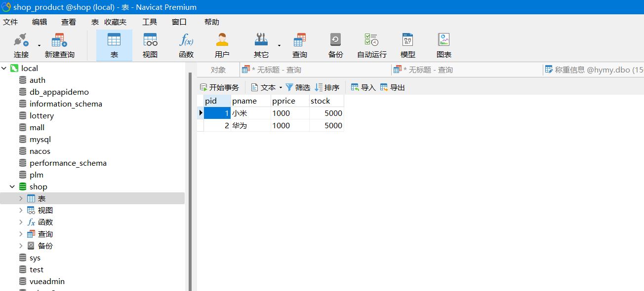This screenshot has width=644, height=291.
Task: Select the 华为 pname cell
Action: pos(251,125)
